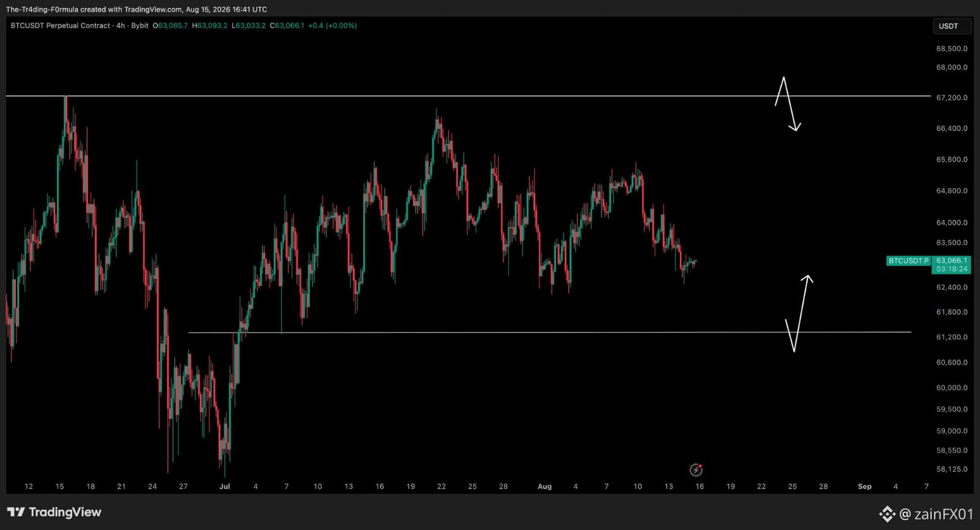Screen dimensions: 980x530
Task: Click the 61,200.0 price axis label
Action: (952, 337)
